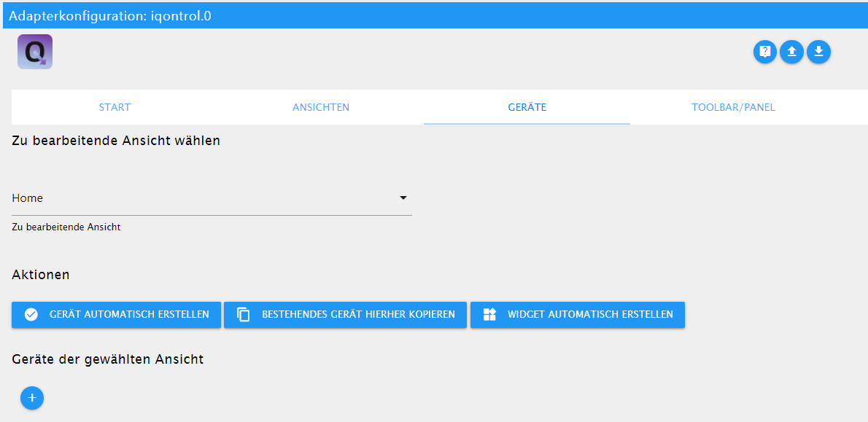
Task: Switch to the Start tab
Action: click(115, 107)
